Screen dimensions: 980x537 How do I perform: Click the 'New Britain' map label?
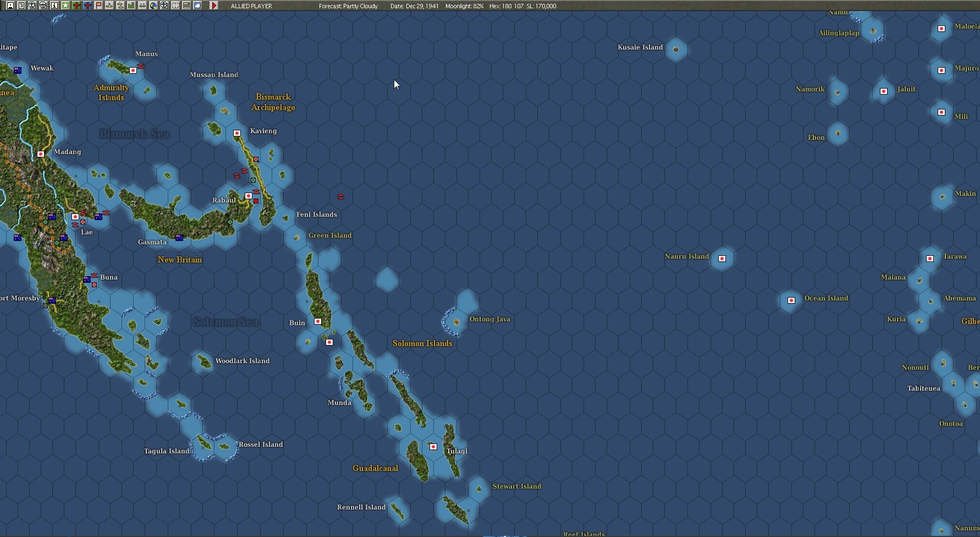coord(180,260)
